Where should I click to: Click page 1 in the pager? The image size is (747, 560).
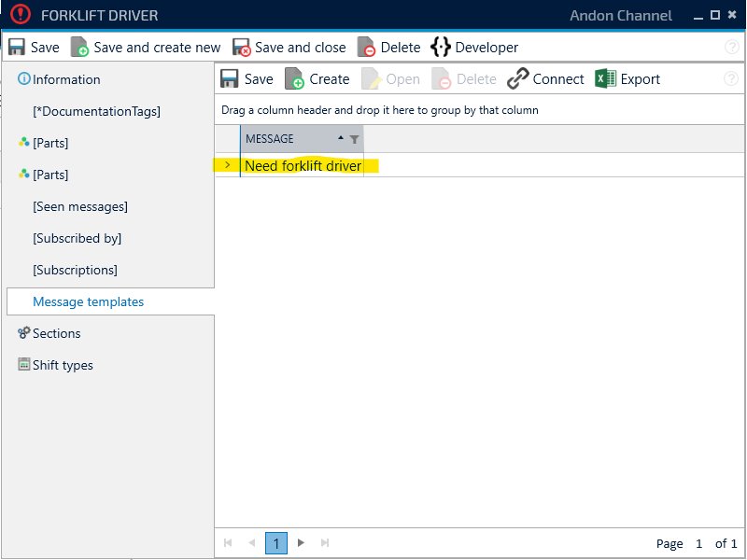click(275, 543)
